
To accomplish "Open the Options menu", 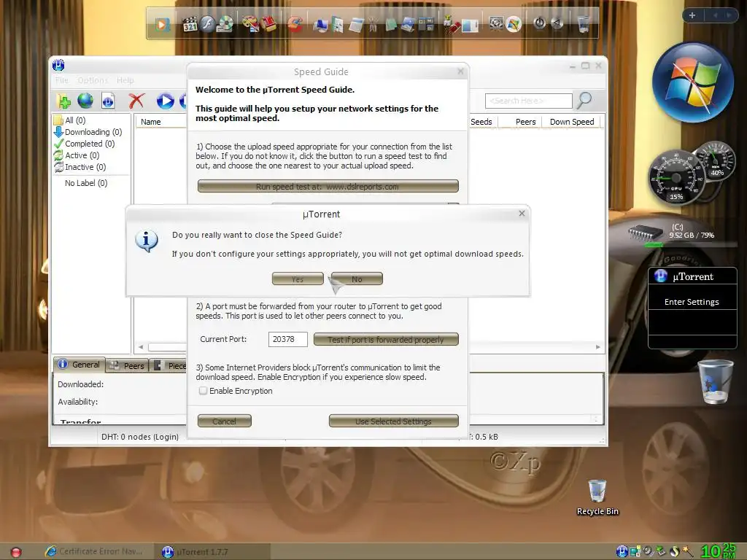I will pos(93,80).
